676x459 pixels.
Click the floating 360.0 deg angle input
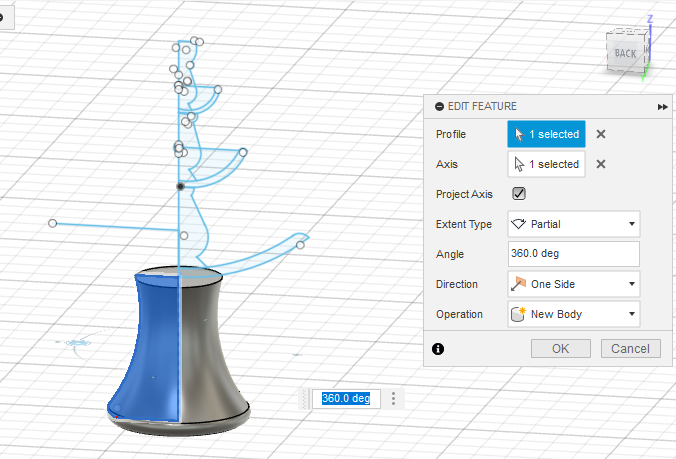pyautogui.click(x=346, y=398)
